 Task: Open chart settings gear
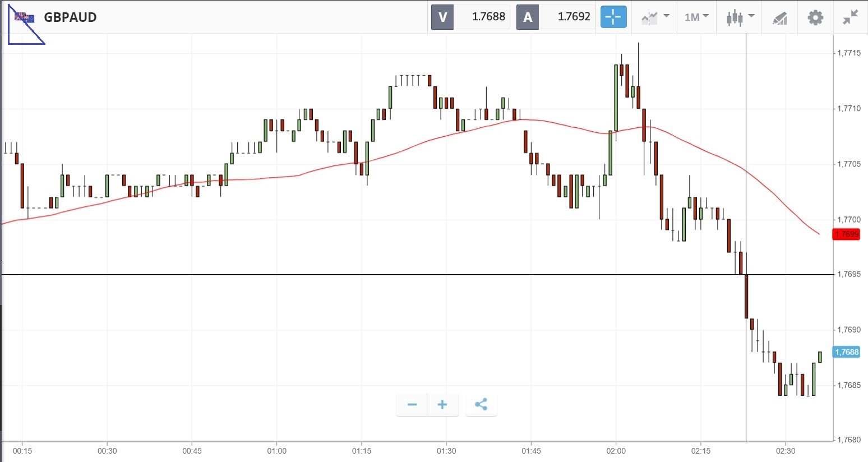(815, 17)
